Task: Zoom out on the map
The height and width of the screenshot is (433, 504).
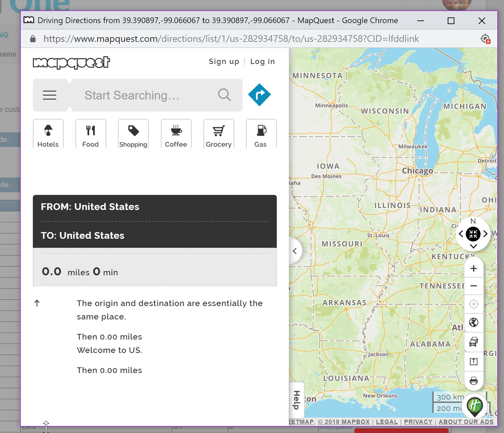Action: pyautogui.click(x=474, y=286)
